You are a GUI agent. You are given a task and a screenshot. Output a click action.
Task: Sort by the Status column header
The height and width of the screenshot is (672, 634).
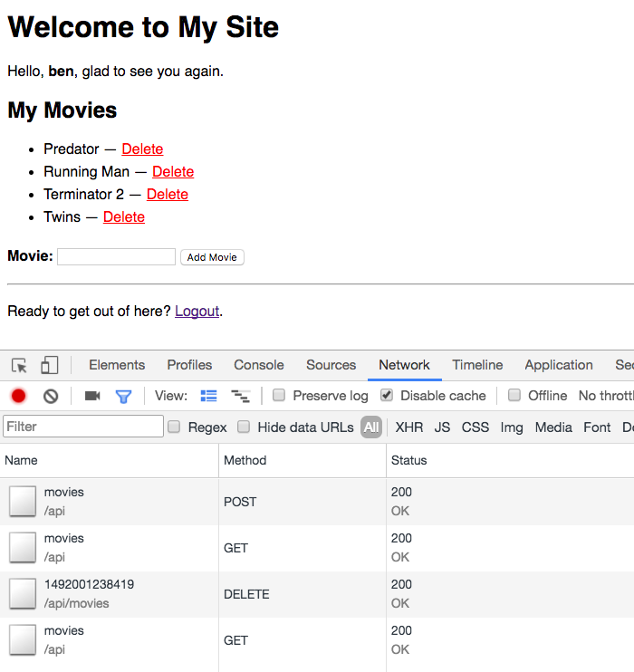[510, 460]
